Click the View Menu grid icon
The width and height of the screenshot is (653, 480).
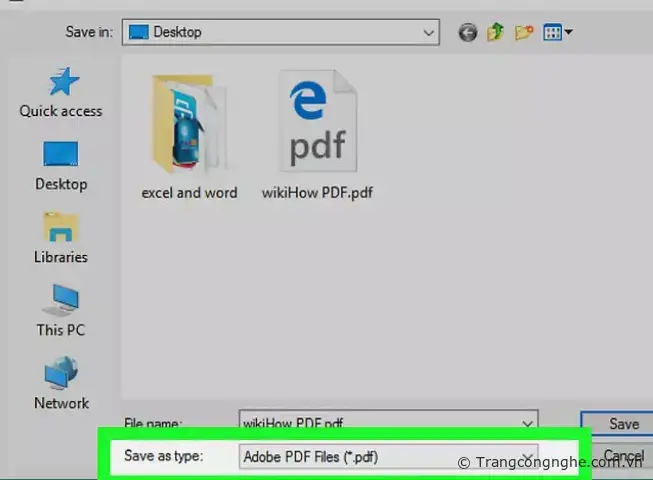[x=552, y=33]
